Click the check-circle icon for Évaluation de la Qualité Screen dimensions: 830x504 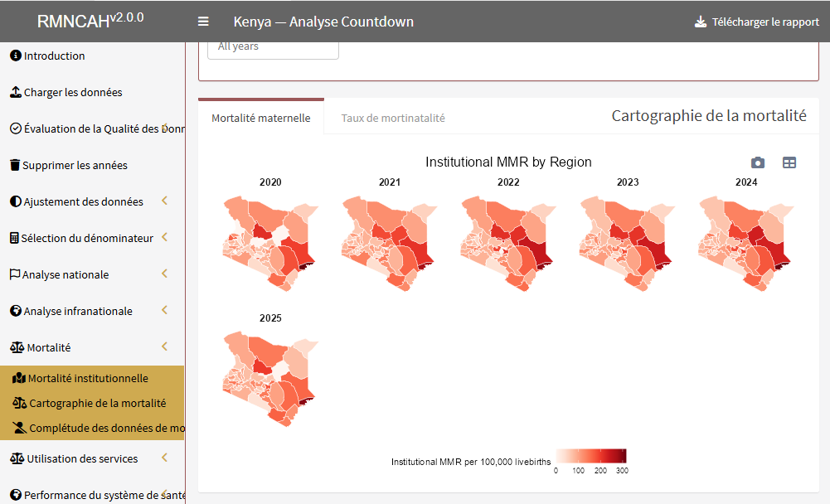[16, 128]
